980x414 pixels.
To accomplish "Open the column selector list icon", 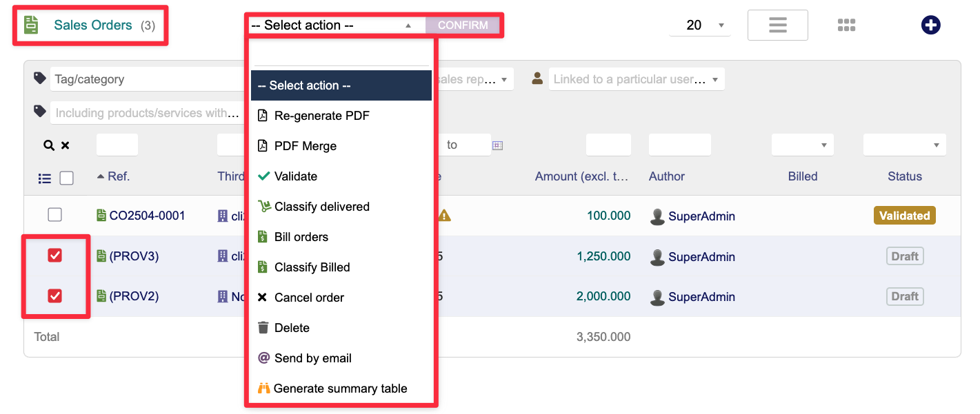I will [45, 178].
